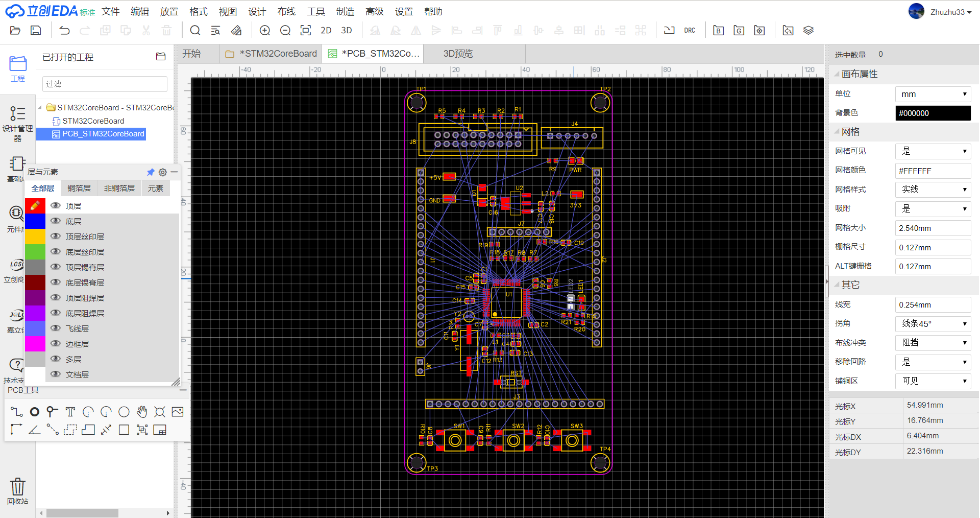Select the Hand pan tool
This screenshot has width=980, height=518.
coord(141,411)
